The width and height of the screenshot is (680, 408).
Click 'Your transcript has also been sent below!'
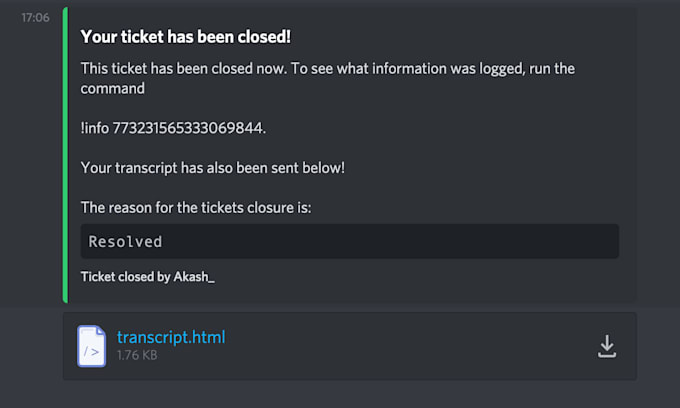point(212,168)
